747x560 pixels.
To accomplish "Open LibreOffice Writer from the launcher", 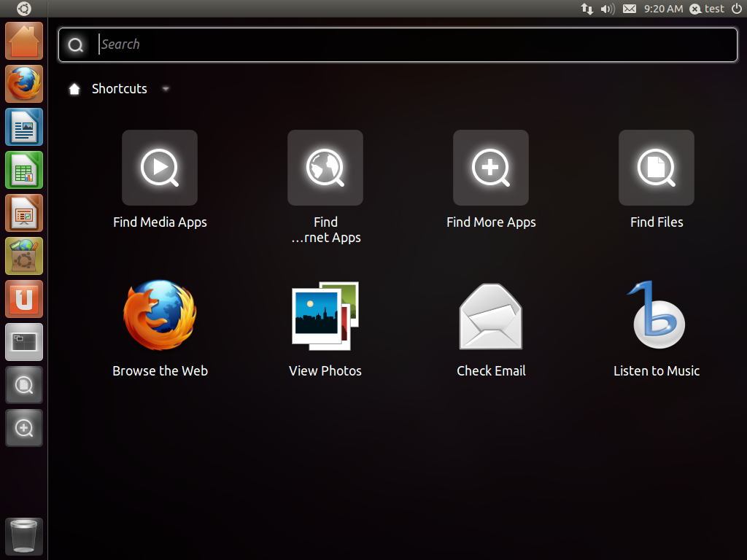I will 24,127.
